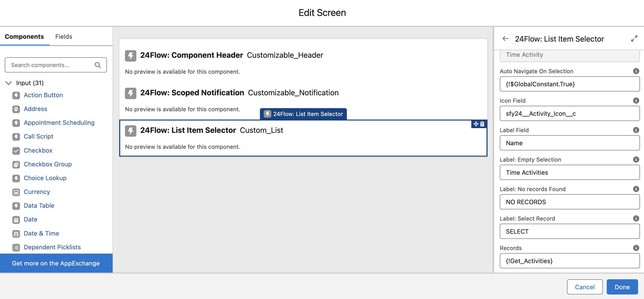Expand the properties panel with expand icon
The width and height of the screenshot is (644, 299).
[634, 39]
